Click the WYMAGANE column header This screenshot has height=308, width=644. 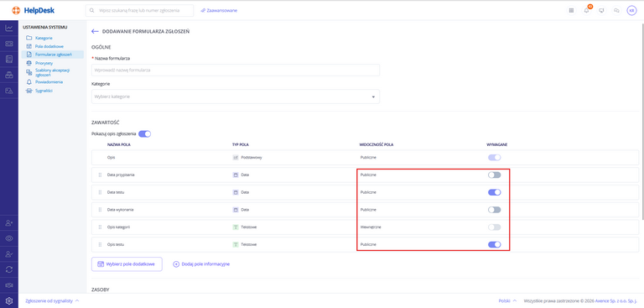point(497,144)
